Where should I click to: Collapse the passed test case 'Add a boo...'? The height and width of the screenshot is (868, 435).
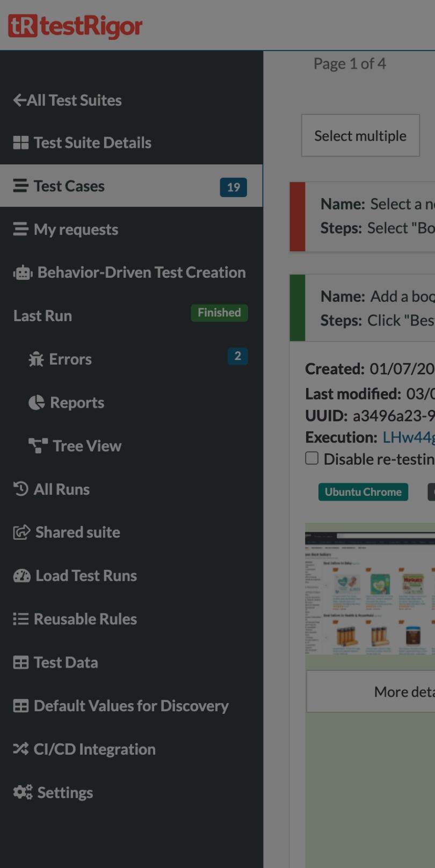pos(363,308)
